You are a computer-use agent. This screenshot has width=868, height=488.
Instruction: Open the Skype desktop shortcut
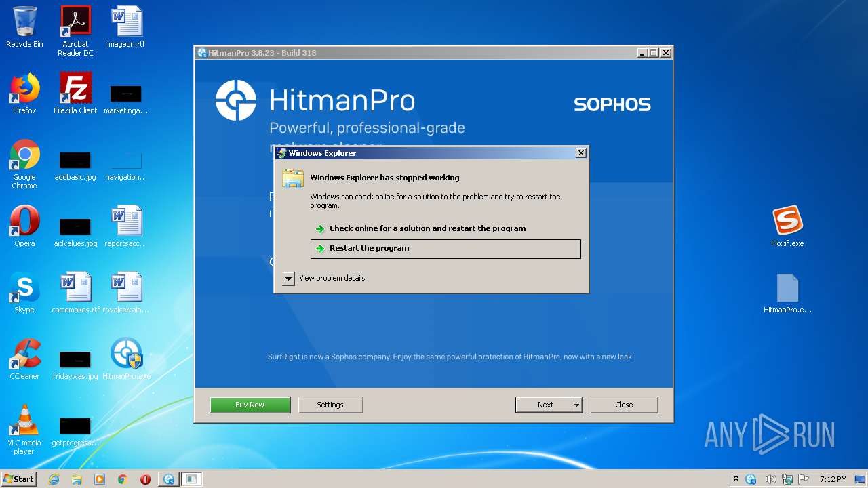pyautogui.click(x=24, y=293)
